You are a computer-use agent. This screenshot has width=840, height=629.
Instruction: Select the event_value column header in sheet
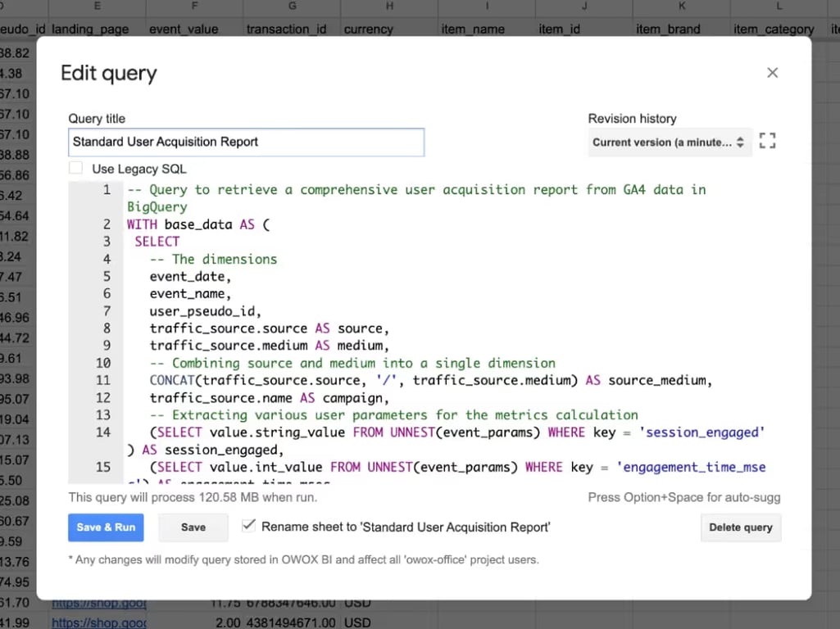(184, 29)
